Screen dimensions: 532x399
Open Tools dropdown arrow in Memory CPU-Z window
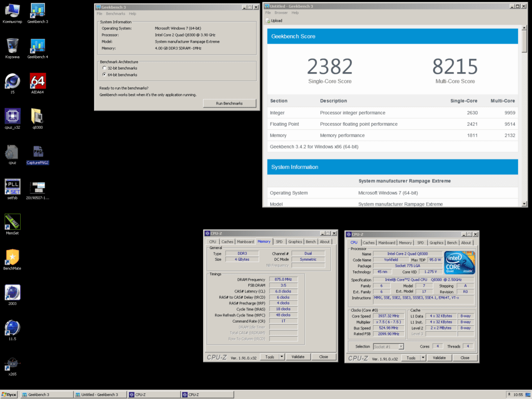tap(282, 357)
